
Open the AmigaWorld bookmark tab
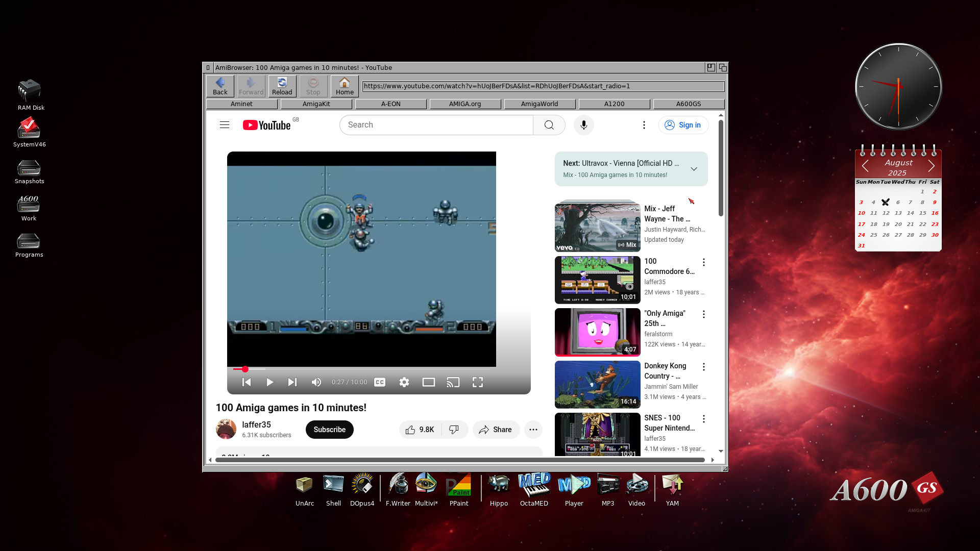point(539,104)
